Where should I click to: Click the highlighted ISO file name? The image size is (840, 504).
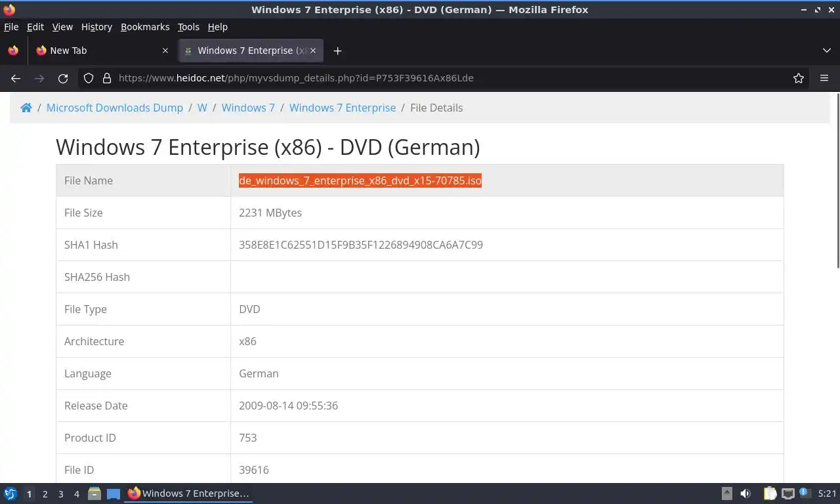click(360, 180)
